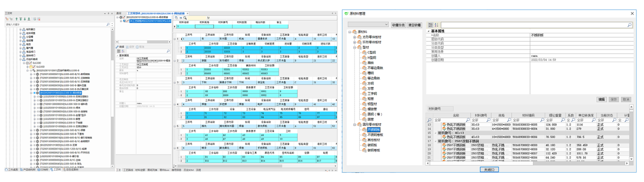Open the 材料定额 tab
Viewport: 644px width, 182px height.
[140, 170]
